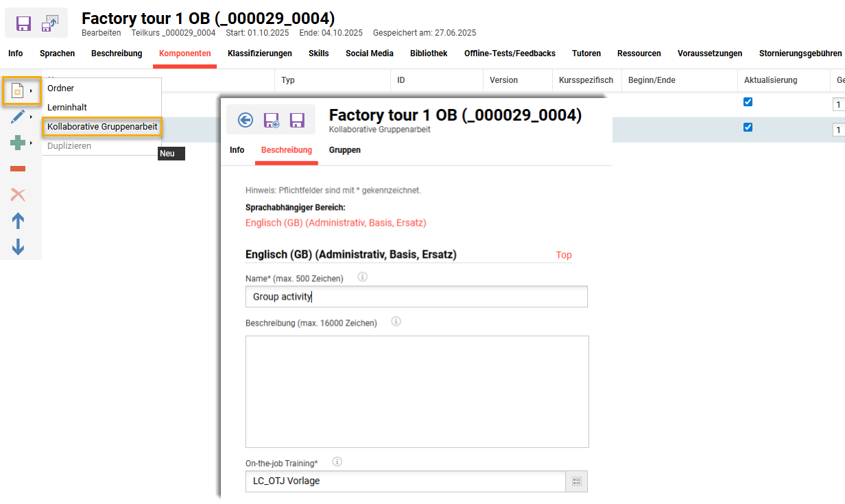Click the red minus remove icon
This screenshot has height=504, width=845.
pyautogui.click(x=18, y=169)
